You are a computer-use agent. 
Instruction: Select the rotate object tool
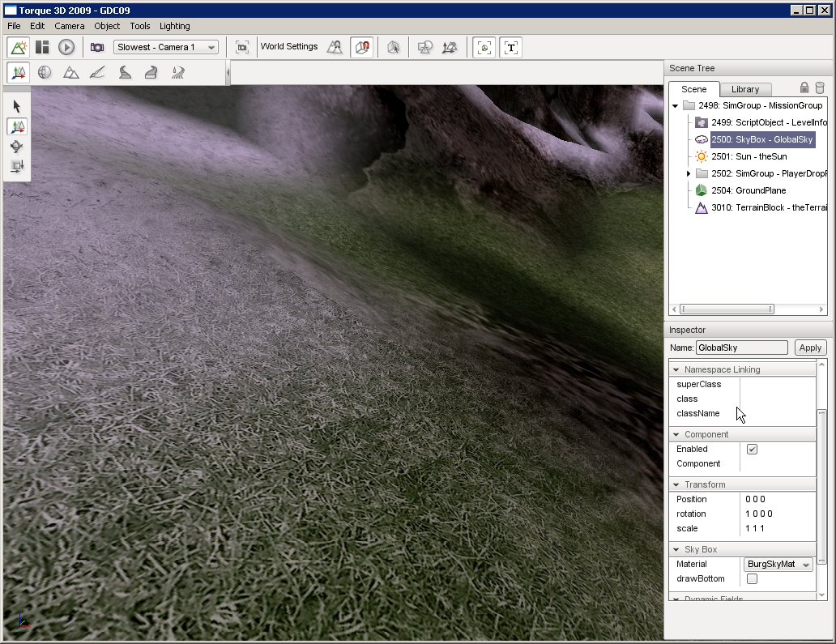click(15, 147)
